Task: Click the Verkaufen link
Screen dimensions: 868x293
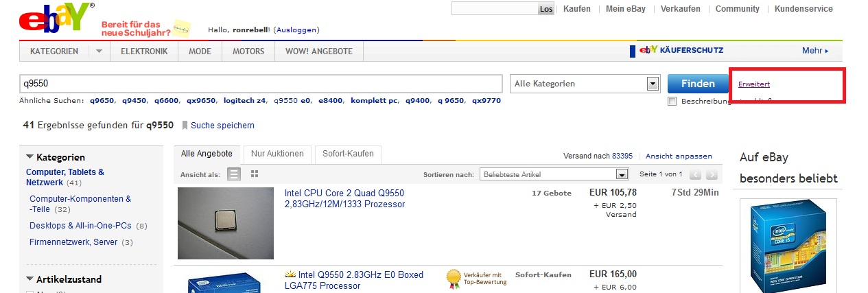Action: 681,9
